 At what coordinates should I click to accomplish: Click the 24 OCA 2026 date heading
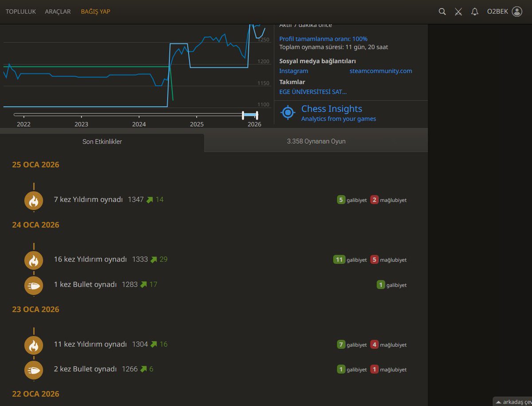tap(35, 225)
